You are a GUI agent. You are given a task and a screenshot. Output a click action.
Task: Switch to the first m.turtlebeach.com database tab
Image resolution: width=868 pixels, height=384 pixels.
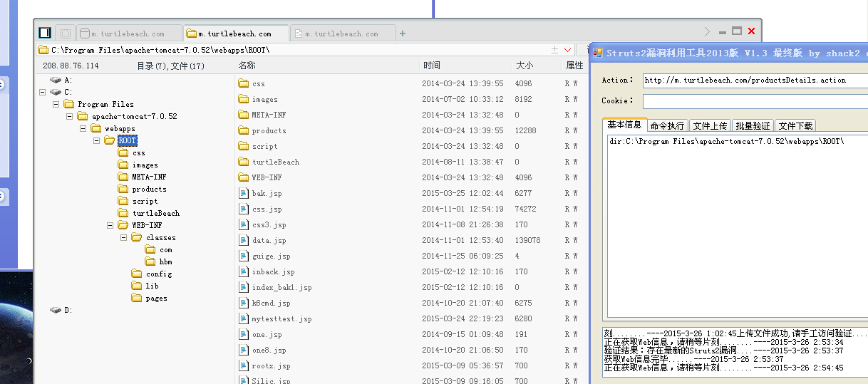pyautogui.click(x=128, y=33)
